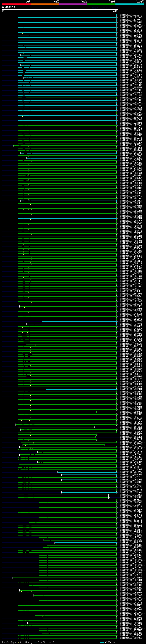Select the hit UniRef100_O65006
This screenshot has width=146, height=644.
click(x=131, y=480)
